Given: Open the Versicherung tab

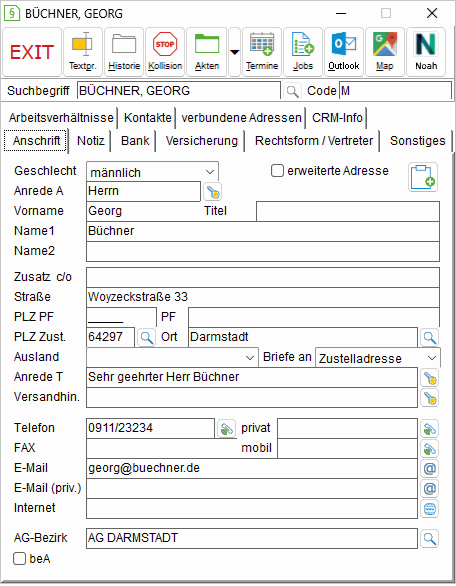Looking at the screenshot, I should click(x=202, y=141).
